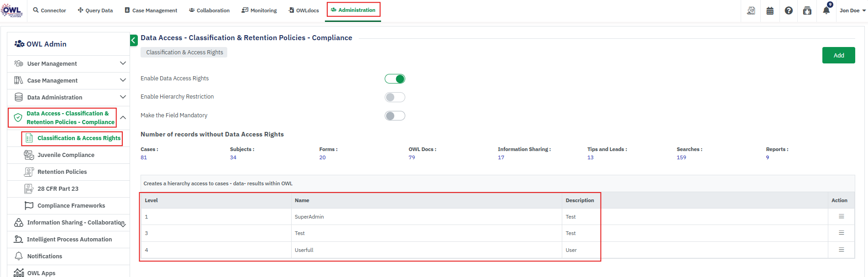Turn on Enable Hierarchy Restriction toggle
The height and width of the screenshot is (277, 868).
pos(395,97)
